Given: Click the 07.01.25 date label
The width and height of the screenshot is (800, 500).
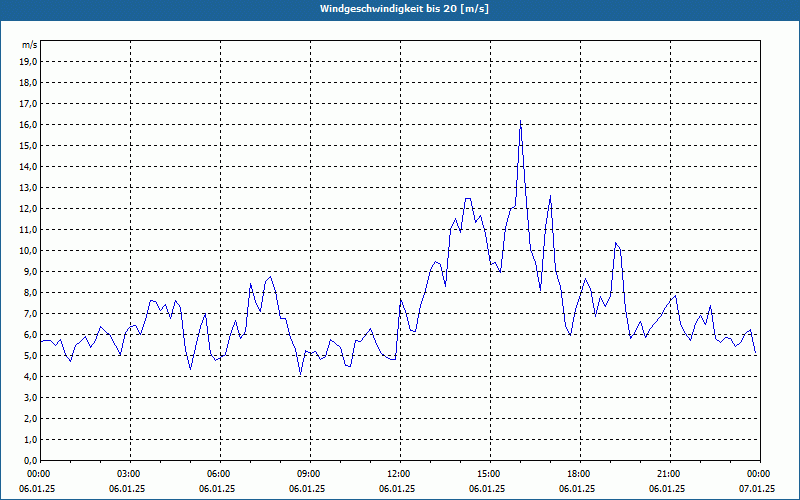Looking at the screenshot, I should pos(757,489).
